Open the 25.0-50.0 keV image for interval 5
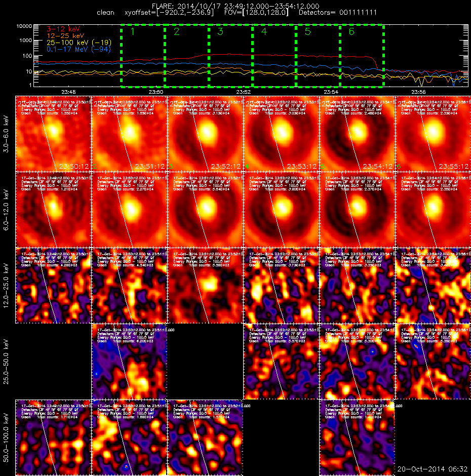This screenshot has width=471, height=476. click(357, 362)
